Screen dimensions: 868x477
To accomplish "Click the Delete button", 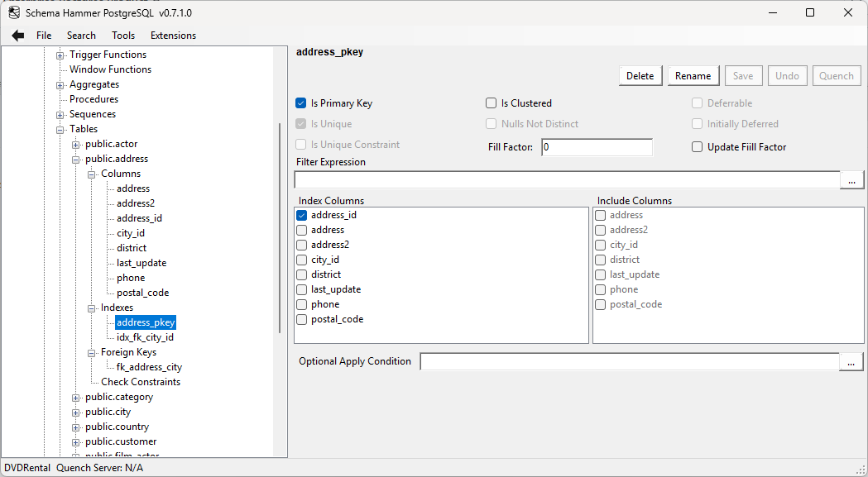I will [640, 75].
